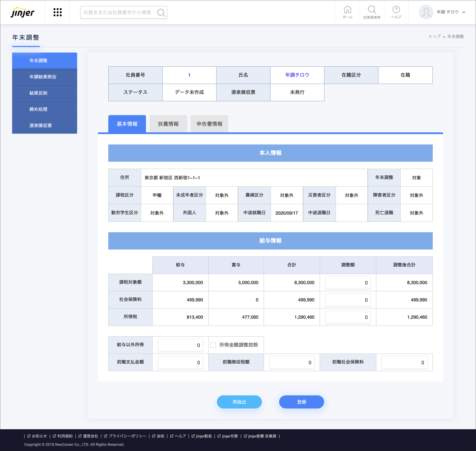This screenshot has width=476, height=451.
Task: Expand 年調 タロウ user dropdown arrow
Action: pos(464,12)
